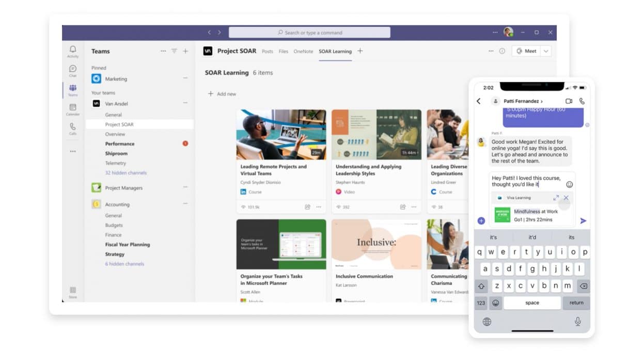Viewport: 644px width, 351px height.
Task: Tap the return key on phone keyboard
Action: coord(576,303)
